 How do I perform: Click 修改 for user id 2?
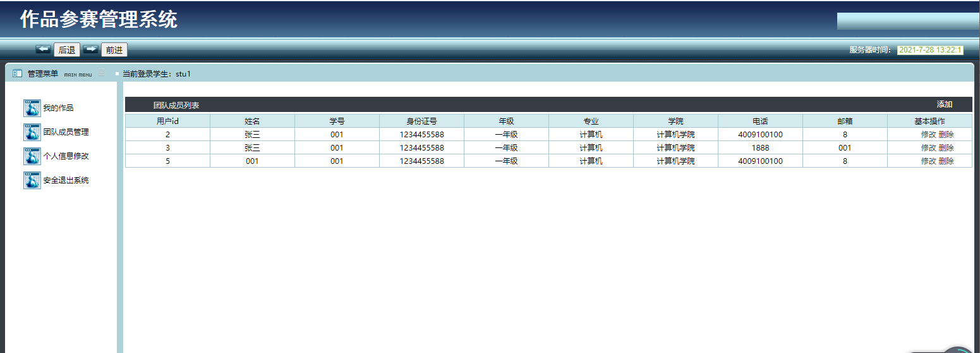[x=928, y=135]
